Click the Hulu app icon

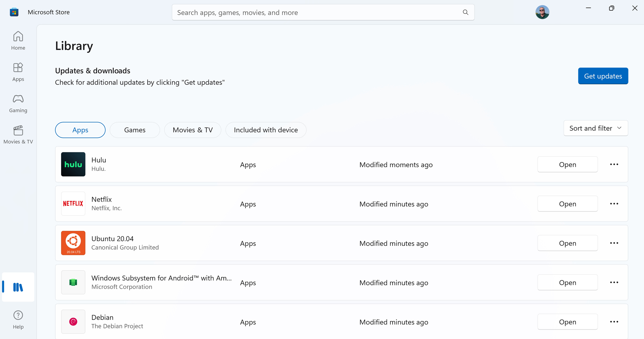click(73, 164)
